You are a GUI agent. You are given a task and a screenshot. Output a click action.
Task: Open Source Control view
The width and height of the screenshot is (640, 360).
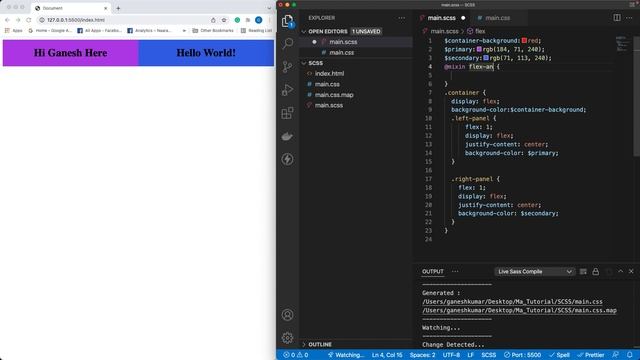pos(288,67)
